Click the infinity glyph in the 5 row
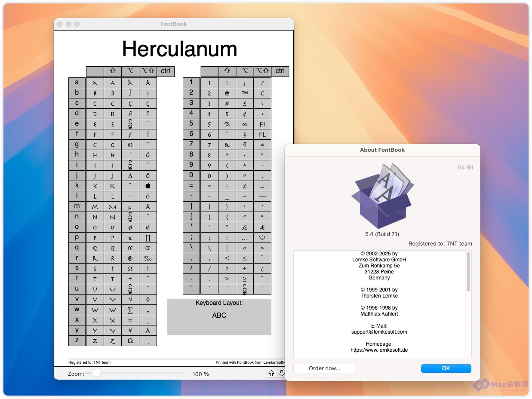The width and height of the screenshot is (532, 399). [x=245, y=124]
